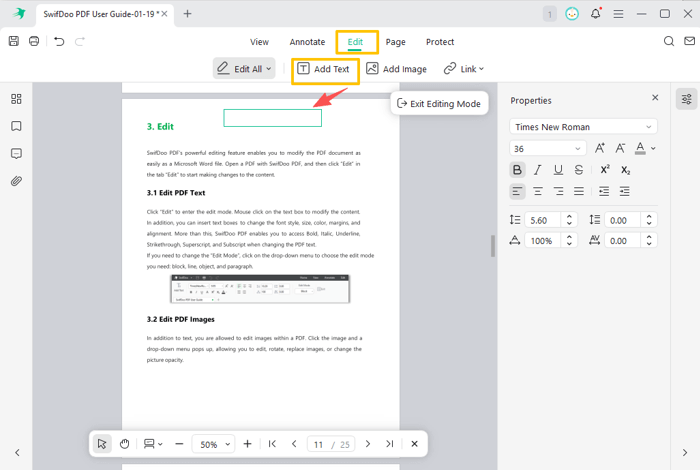Expand the right panel chevron

point(685,453)
